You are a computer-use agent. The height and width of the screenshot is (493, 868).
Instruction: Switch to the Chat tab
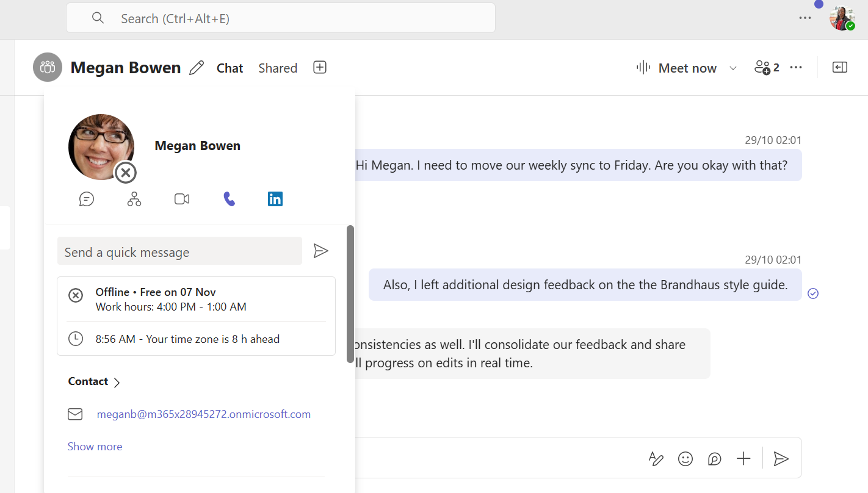(230, 68)
